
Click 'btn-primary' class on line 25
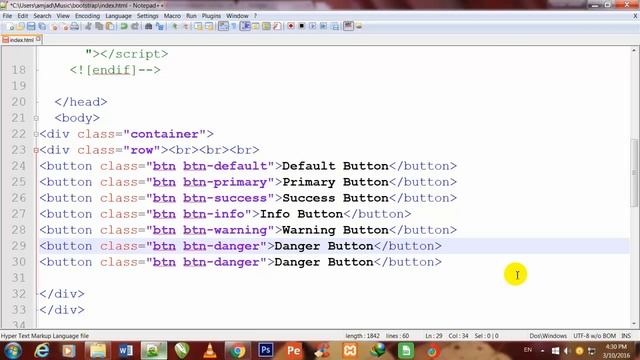click(x=225, y=182)
